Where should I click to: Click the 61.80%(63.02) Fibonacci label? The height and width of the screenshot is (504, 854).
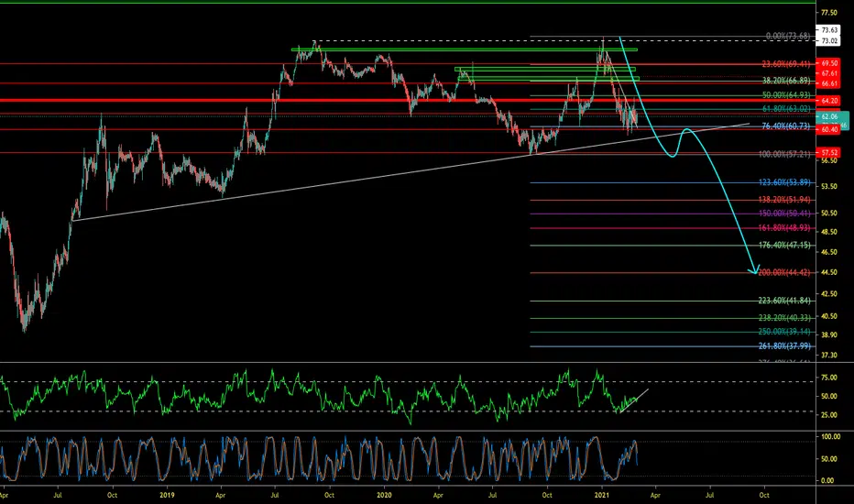point(786,109)
